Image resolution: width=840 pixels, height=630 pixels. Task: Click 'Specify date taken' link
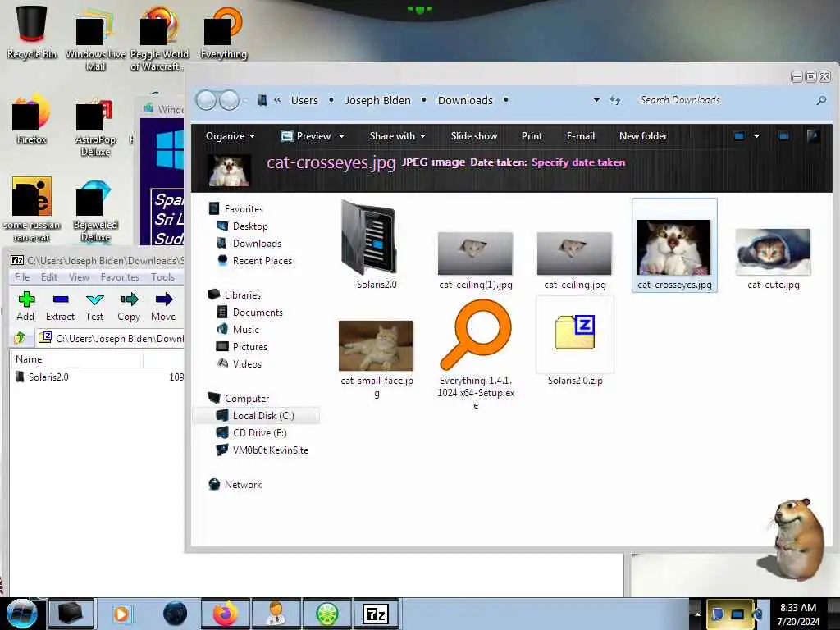click(578, 162)
